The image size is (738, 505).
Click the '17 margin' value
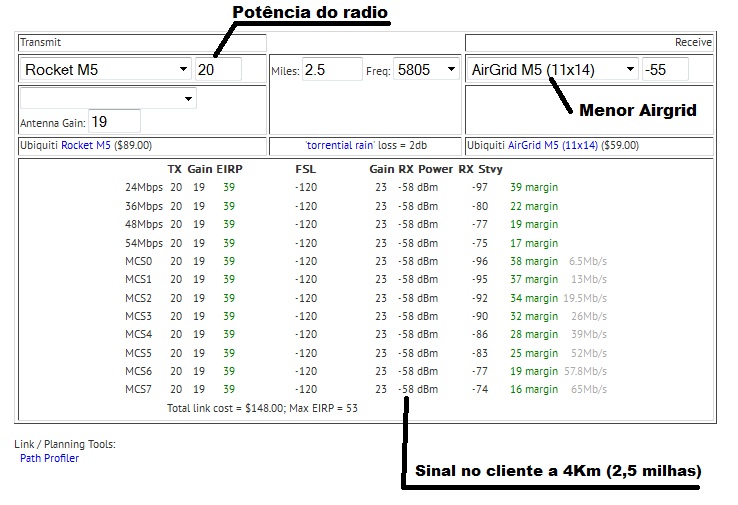click(534, 243)
